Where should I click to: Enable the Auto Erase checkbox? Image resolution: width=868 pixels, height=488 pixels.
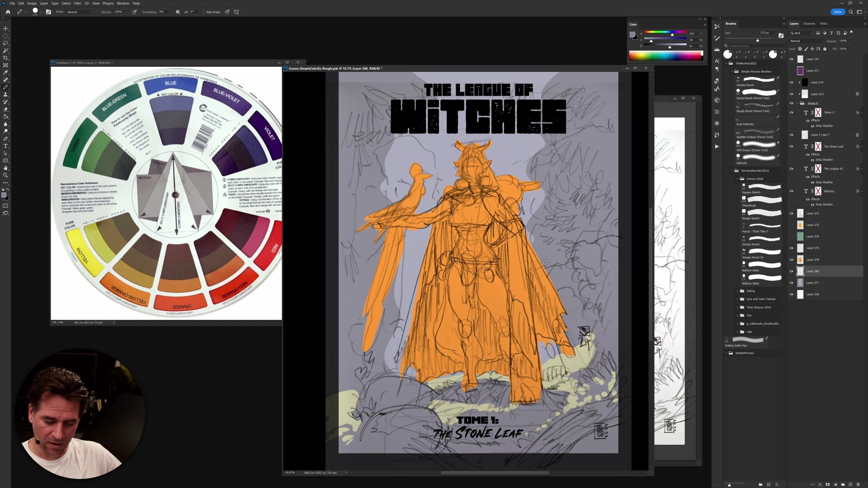(x=204, y=12)
